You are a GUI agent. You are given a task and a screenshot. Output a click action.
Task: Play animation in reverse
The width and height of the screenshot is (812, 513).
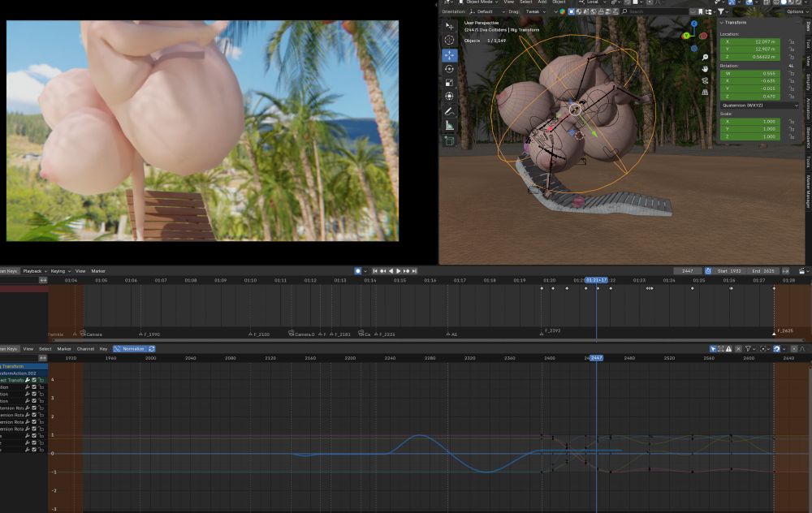click(x=391, y=271)
